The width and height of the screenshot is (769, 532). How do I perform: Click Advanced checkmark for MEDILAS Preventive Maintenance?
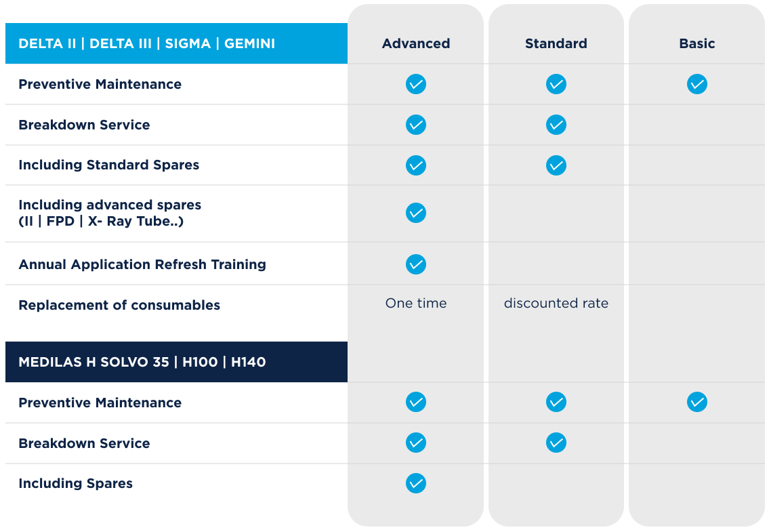point(416,402)
